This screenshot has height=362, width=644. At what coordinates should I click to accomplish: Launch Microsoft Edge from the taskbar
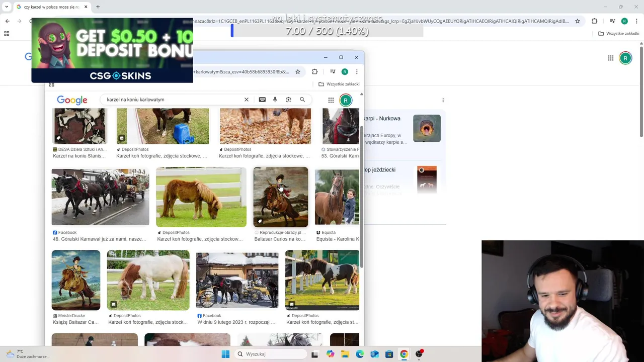[360, 354]
